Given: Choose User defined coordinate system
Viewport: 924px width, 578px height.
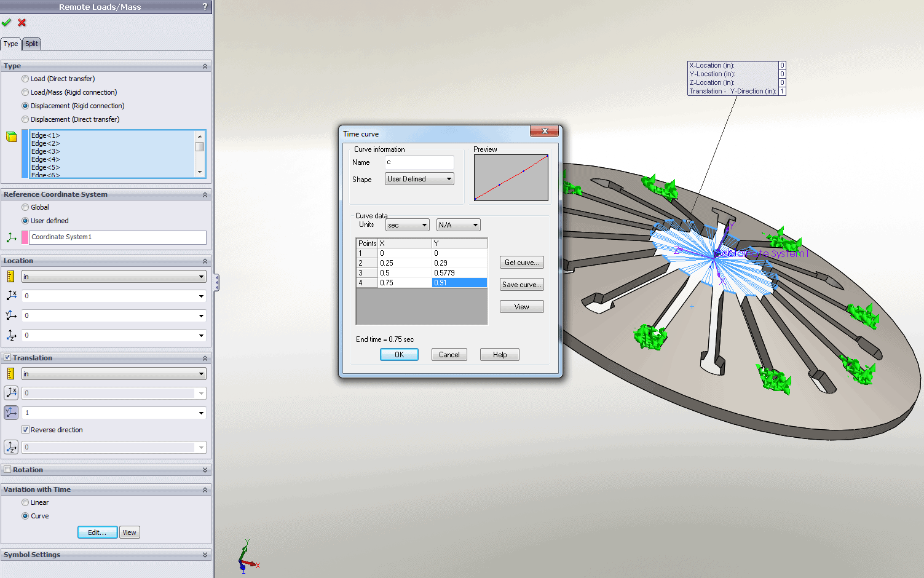Looking at the screenshot, I should pos(25,221).
